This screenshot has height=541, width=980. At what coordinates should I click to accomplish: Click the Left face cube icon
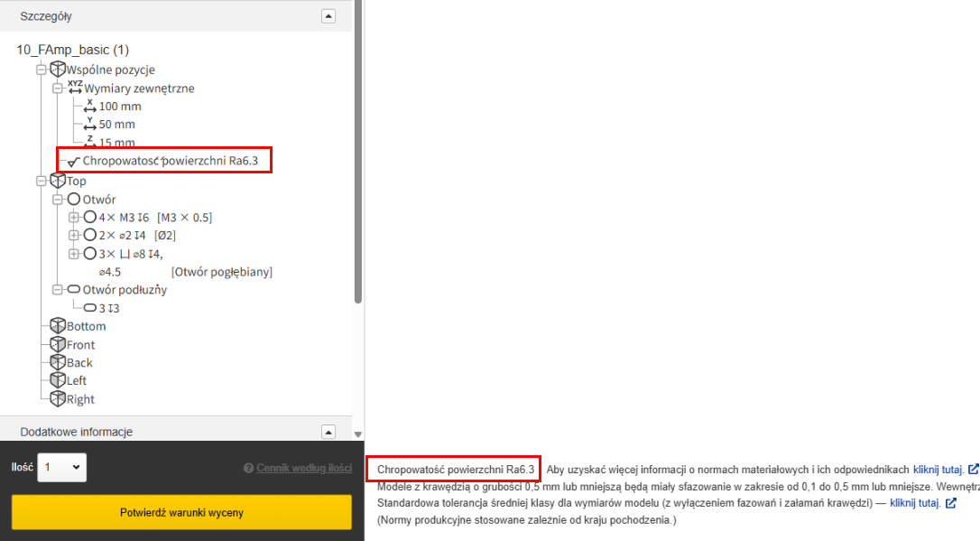tap(58, 381)
